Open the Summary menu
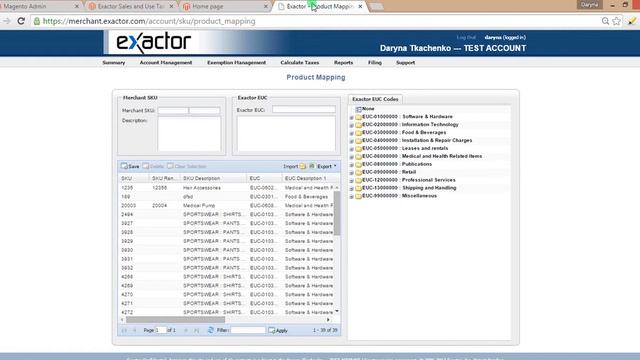 pos(114,63)
